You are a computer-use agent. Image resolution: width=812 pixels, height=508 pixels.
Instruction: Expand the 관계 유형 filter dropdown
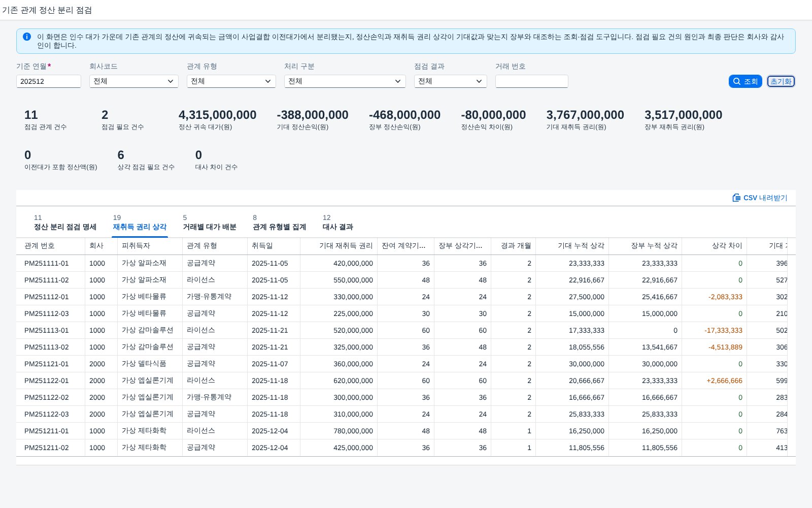(231, 81)
